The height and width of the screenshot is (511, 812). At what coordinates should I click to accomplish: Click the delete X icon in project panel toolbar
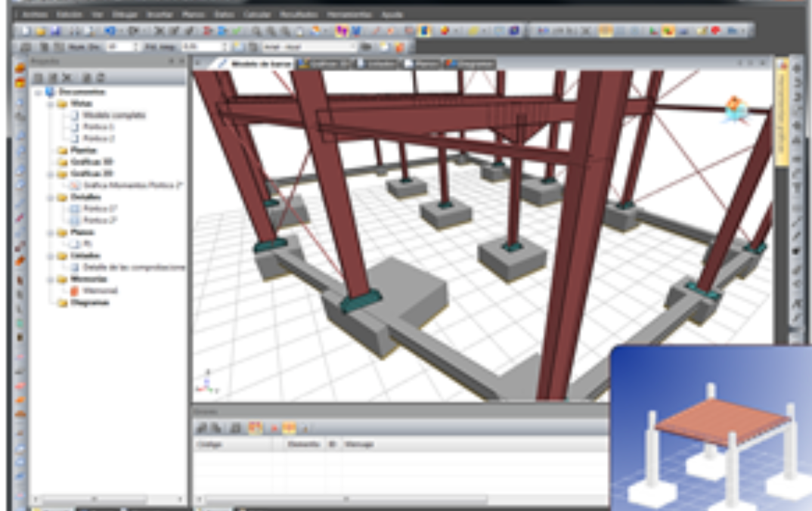click(x=67, y=78)
